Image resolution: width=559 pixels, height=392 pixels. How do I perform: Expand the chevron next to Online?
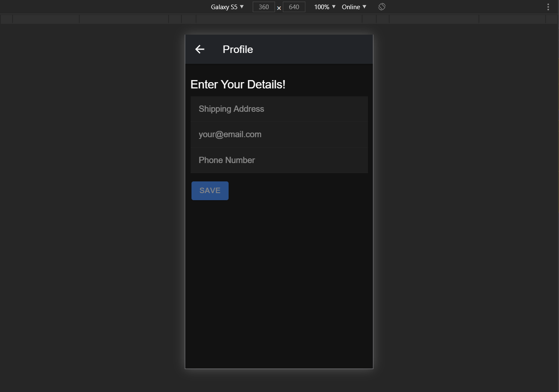(x=365, y=7)
